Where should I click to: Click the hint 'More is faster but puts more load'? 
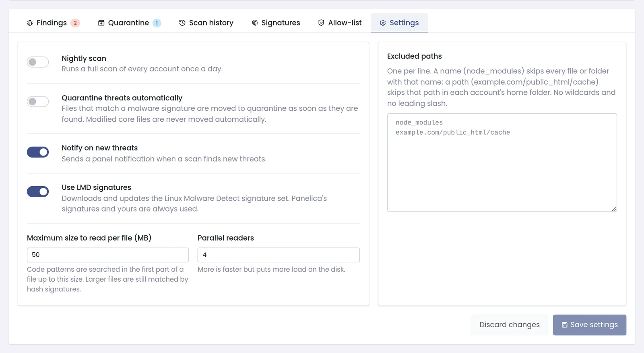coord(271,269)
